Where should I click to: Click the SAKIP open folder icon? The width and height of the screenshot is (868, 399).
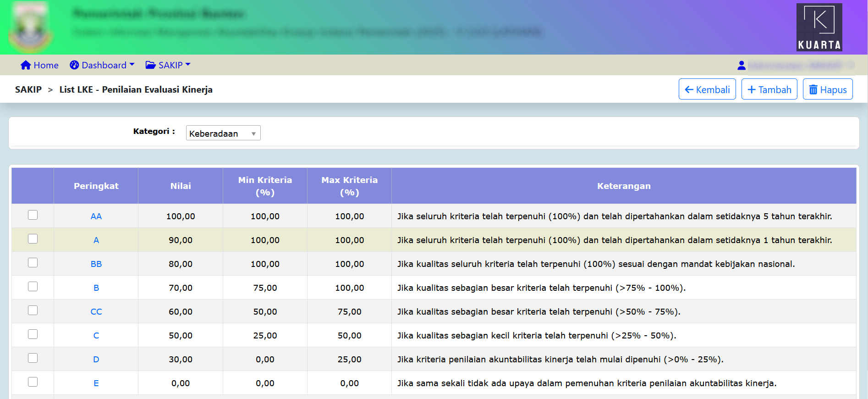[150, 65]
